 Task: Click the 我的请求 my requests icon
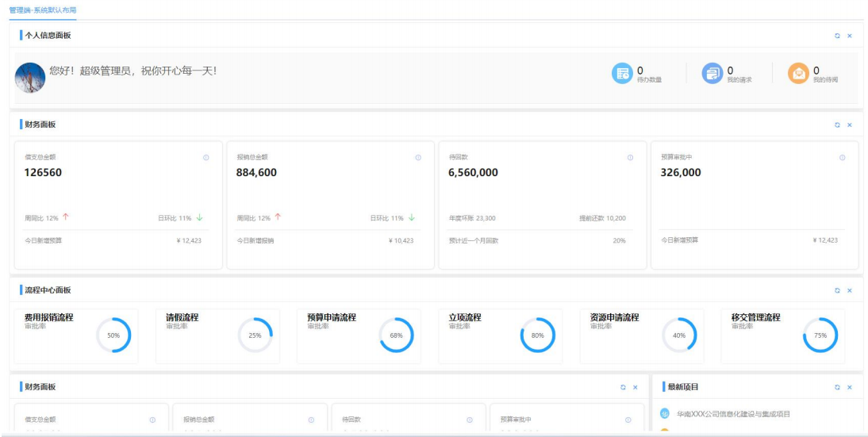(712, 73)
